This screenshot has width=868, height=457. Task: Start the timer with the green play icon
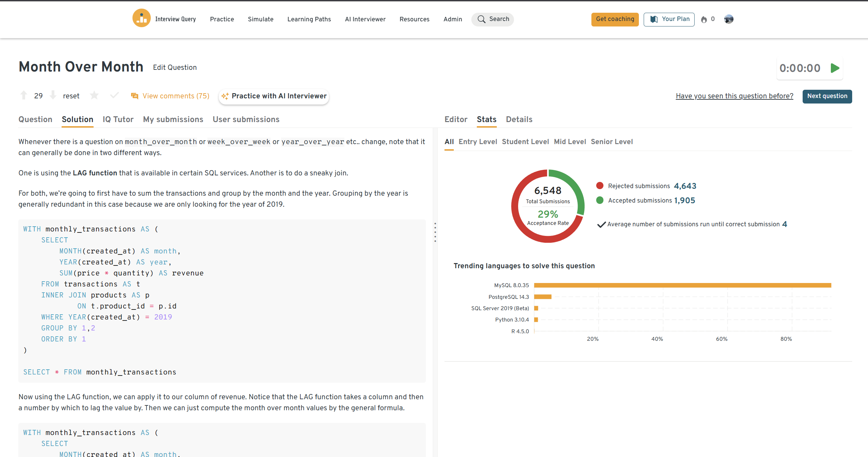[x=835, y=68]
